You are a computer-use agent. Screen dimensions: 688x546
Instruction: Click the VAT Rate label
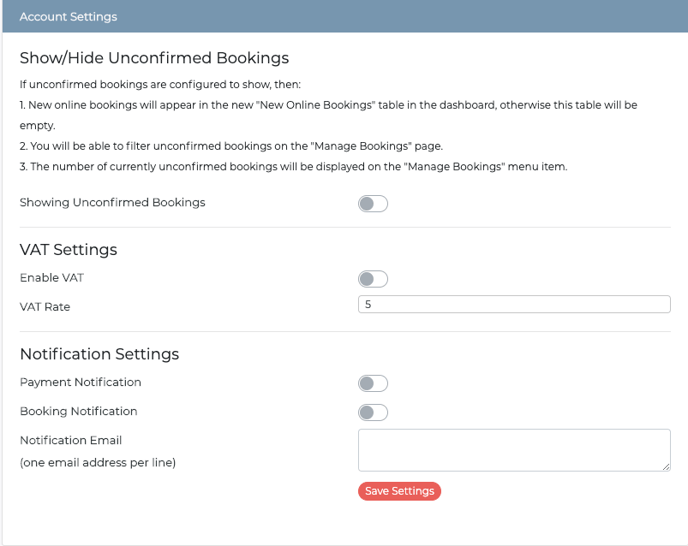(x=45, y=307)
